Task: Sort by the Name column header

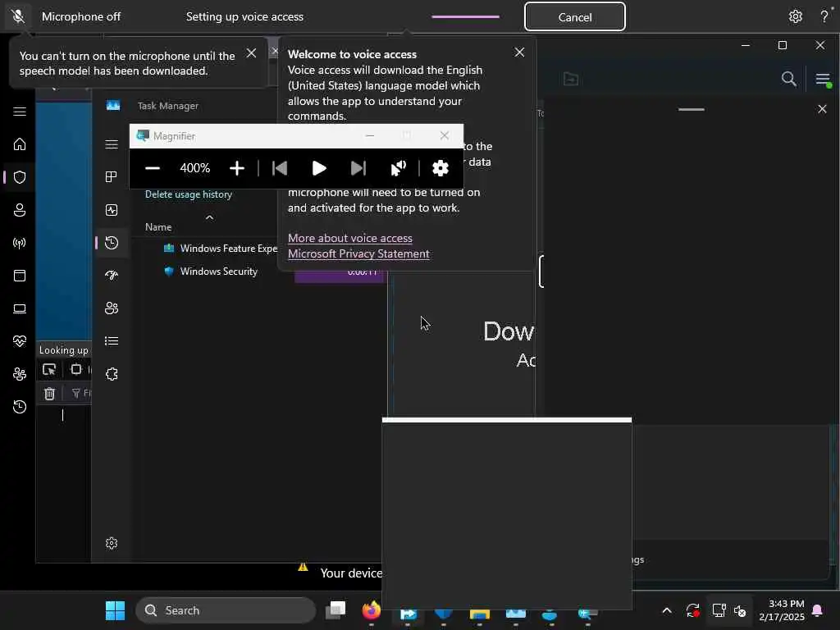Action: [x=158, y=227]
